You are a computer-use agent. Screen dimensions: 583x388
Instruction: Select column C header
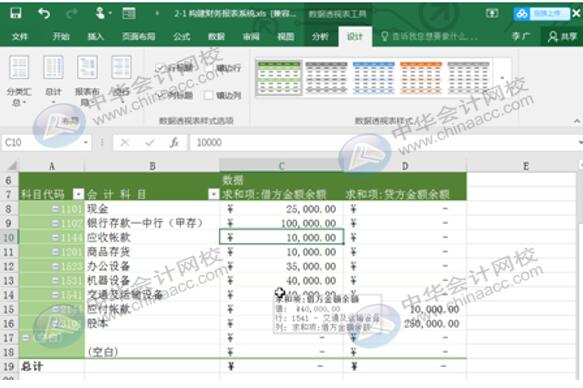tap(281, 166)
